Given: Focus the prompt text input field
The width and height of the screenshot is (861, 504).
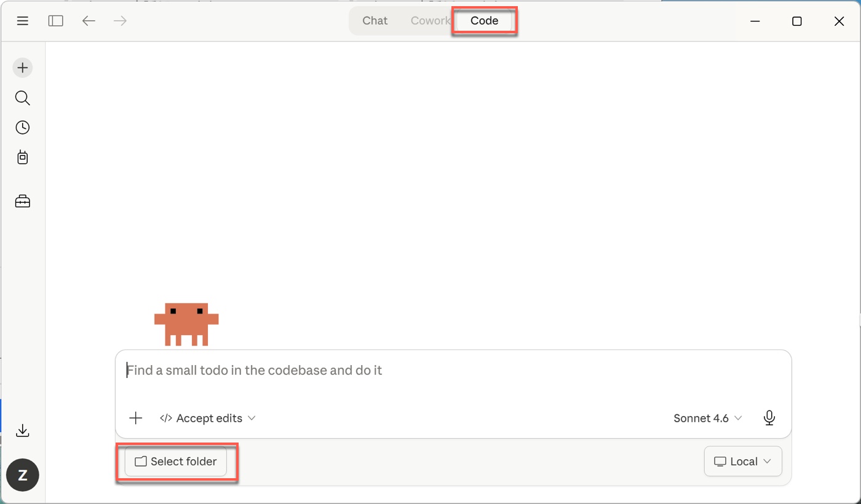Looking at the screenshot, I should click(x=453, y=371).
